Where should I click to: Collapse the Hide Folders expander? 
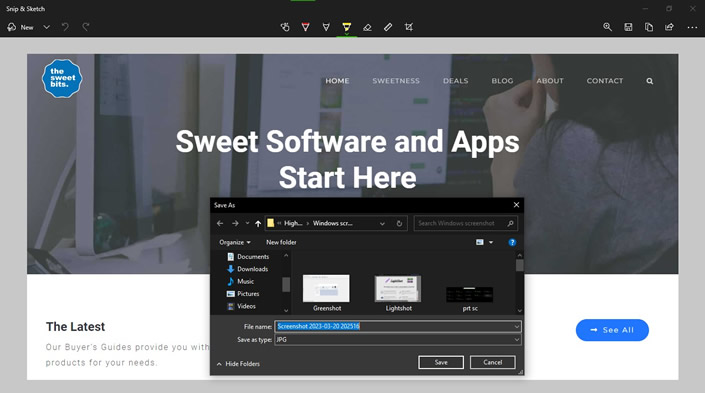(238, 364)
